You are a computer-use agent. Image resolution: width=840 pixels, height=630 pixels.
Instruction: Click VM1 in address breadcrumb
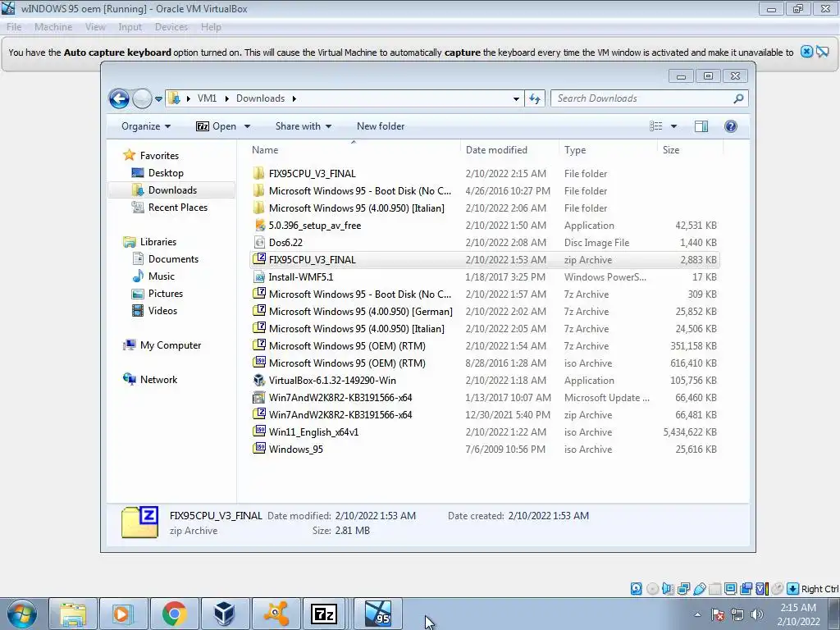pyautogui.click(x=207, y=98)
